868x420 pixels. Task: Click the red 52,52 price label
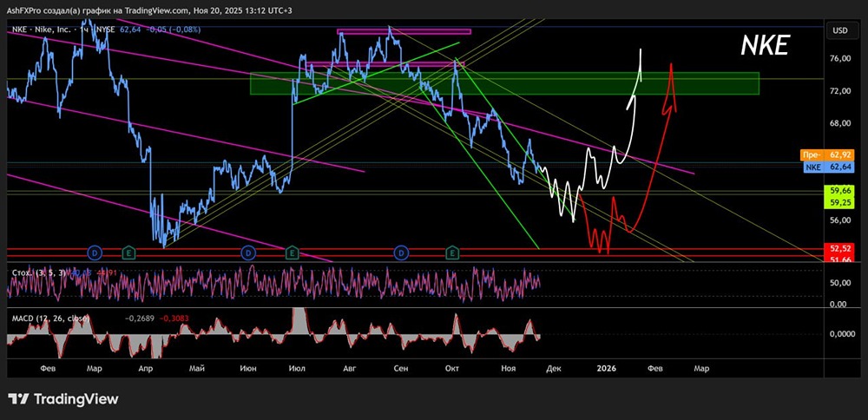click(839, 248)
